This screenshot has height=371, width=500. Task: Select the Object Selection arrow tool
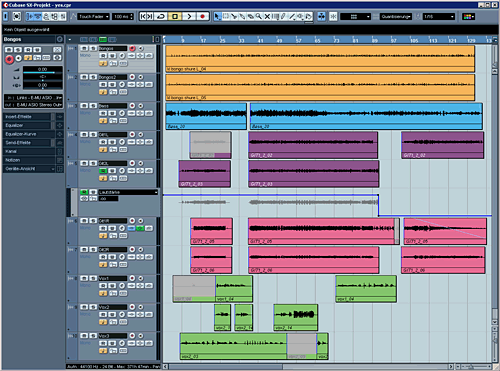point(218,16)
